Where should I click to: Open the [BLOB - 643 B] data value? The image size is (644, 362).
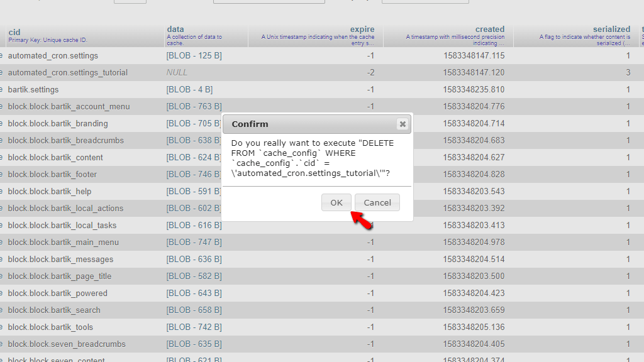coord(194,293)
